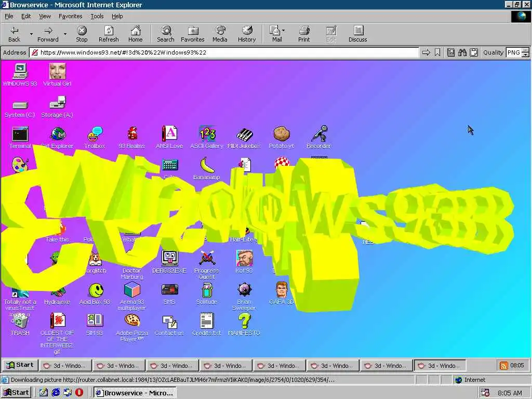
Task: Open the Edit menu
Action: (26, 16)
